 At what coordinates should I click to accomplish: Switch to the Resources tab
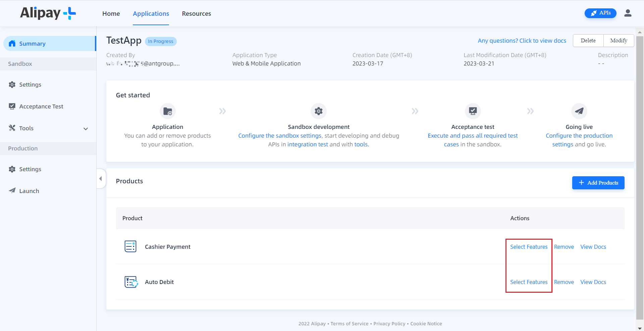(x=196, y=13)
